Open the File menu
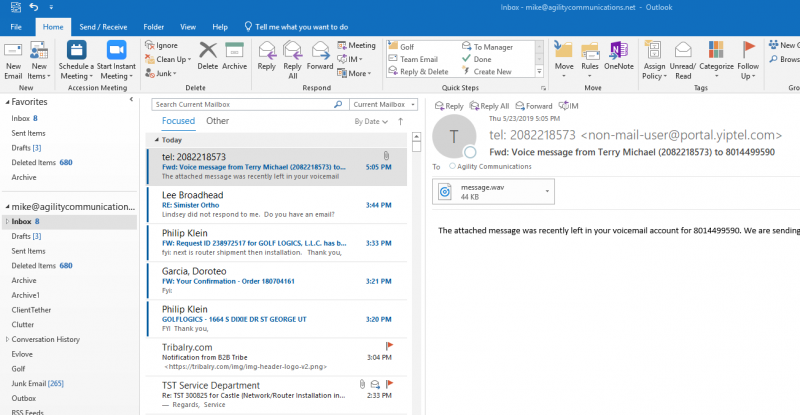Screen dimensions: 800x415 (16, 27)
